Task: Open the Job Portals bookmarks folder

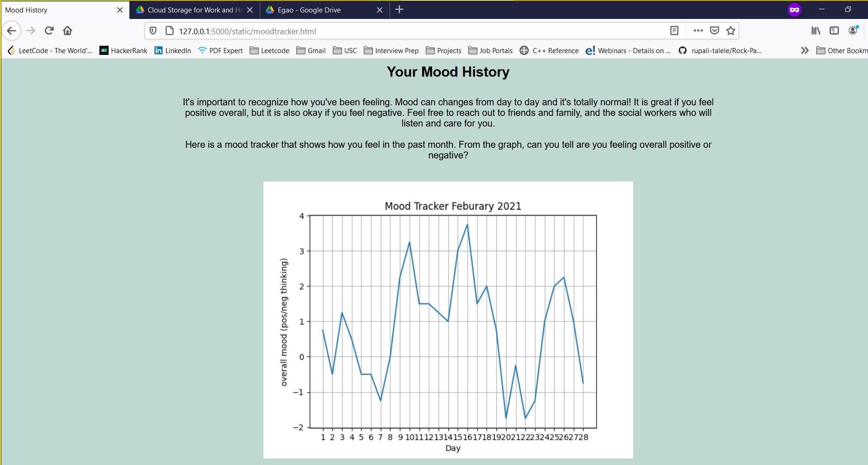Action: pyautogui.click(x=490, y=51)
